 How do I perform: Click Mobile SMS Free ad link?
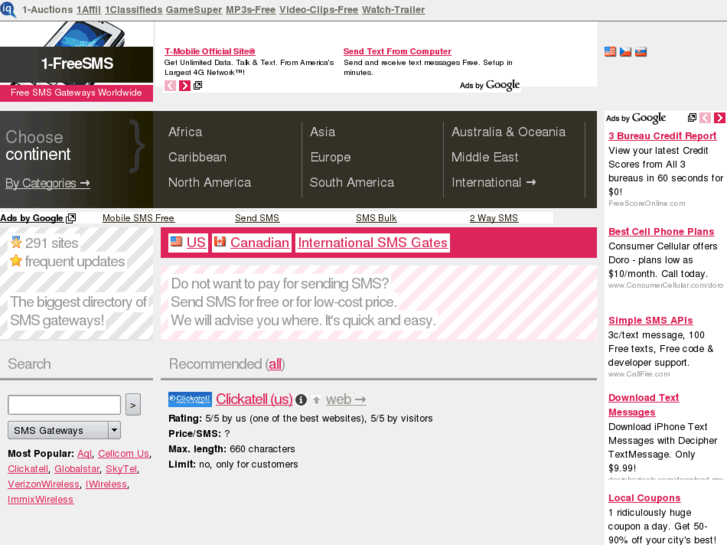coord(138,218)
